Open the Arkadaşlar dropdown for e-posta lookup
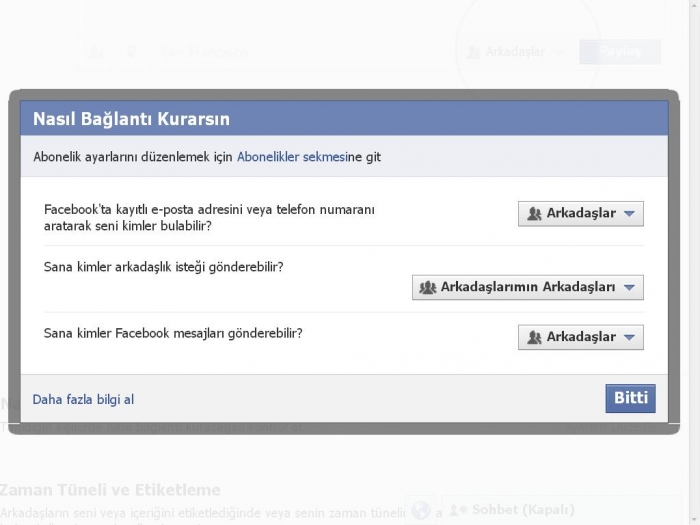This screenshot has width=700, height=525. tap(580, 213)
